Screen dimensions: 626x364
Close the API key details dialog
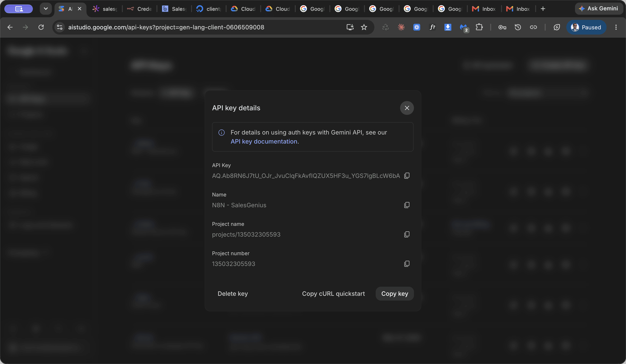pos(407,108)
